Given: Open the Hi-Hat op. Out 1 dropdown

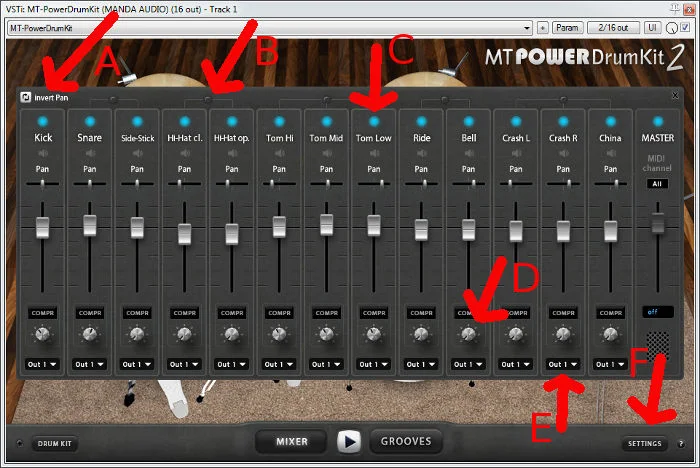Looking at the screenshot, I should (x=231, y=364).
